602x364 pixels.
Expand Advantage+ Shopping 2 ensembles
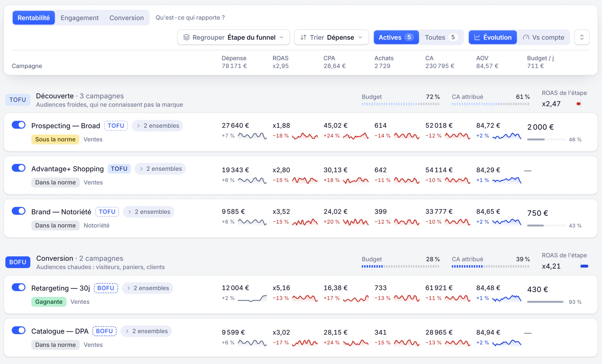tap(160, 169)
